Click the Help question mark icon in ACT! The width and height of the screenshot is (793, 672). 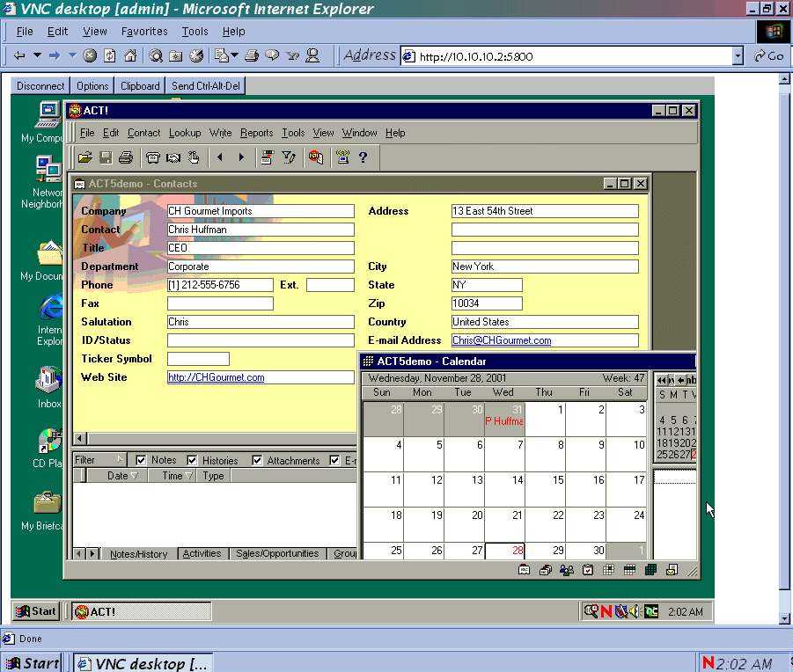coord(363,157)
